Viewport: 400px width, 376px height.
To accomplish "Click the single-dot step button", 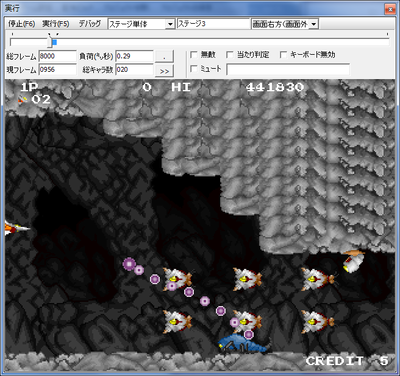I will [x=164, y=56].
